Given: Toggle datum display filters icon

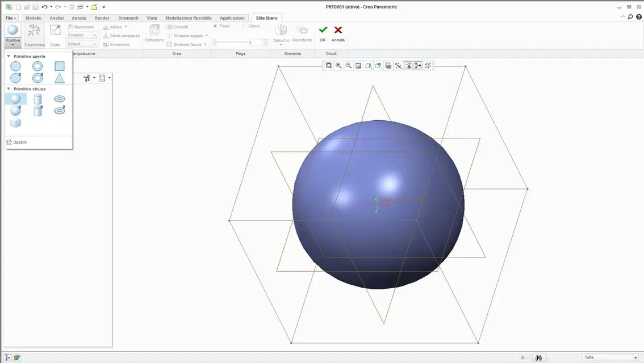Looking at the screenshot, I should [x=398, y=66].
